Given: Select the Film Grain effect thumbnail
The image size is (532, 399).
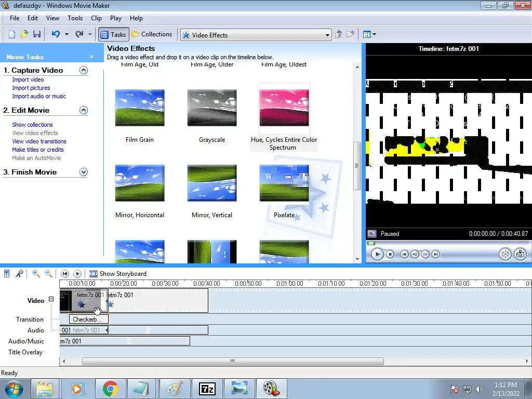Looking at the screenshot, I should coord(140,108).
